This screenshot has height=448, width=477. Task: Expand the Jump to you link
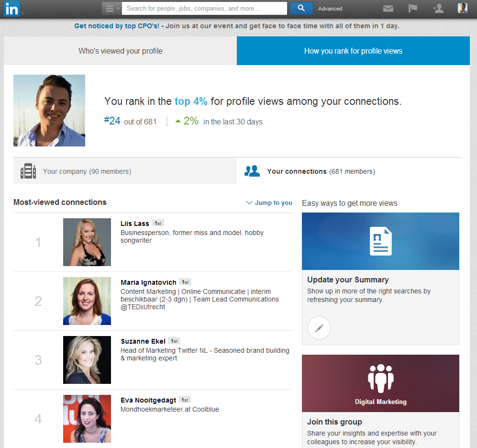[269, 203]
